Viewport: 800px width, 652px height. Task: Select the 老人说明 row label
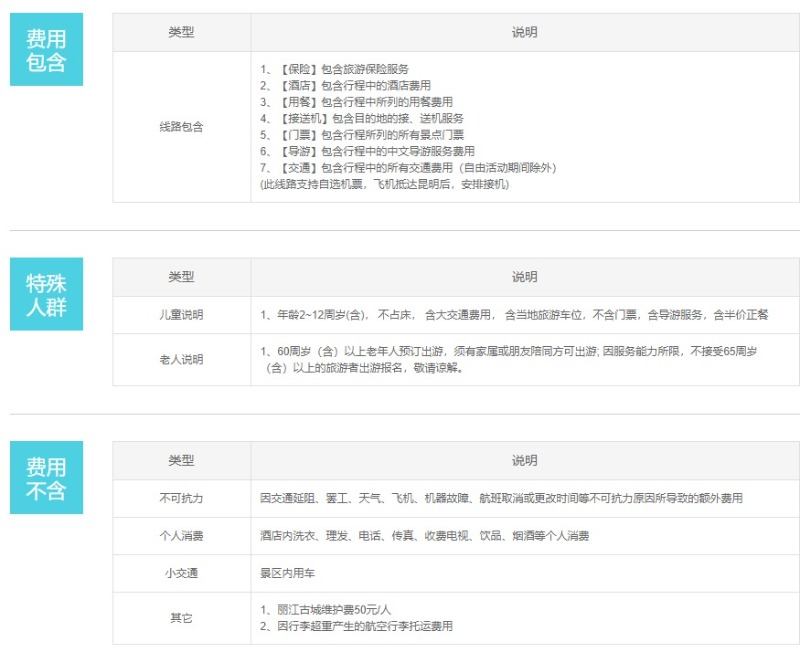coord(181,359)
